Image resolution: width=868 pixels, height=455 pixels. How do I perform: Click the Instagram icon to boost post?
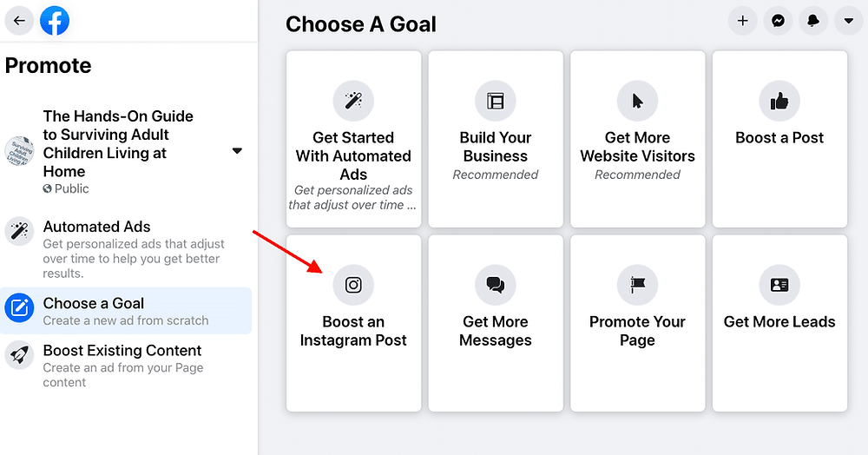[353, 285]
